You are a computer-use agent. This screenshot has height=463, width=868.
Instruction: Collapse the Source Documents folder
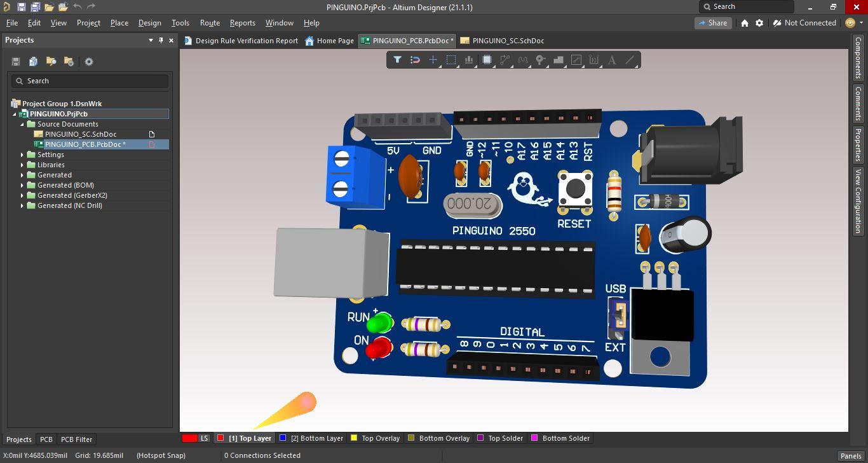pos(22,125)
